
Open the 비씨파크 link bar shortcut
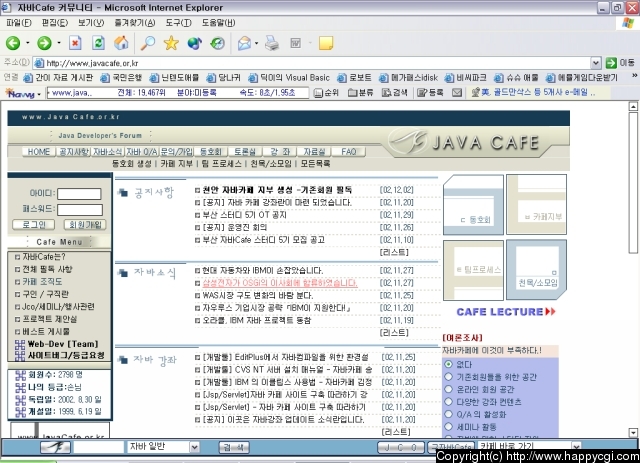466,78
